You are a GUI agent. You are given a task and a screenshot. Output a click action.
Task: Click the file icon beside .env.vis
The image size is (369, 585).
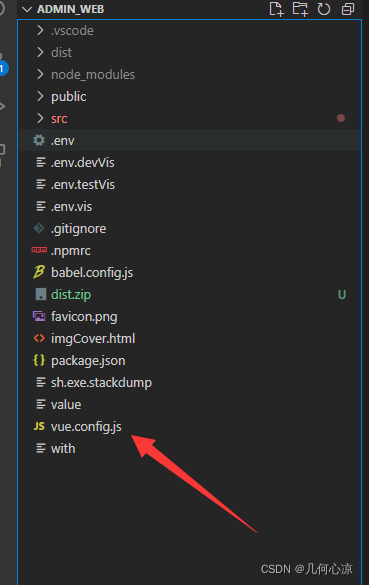40,206
